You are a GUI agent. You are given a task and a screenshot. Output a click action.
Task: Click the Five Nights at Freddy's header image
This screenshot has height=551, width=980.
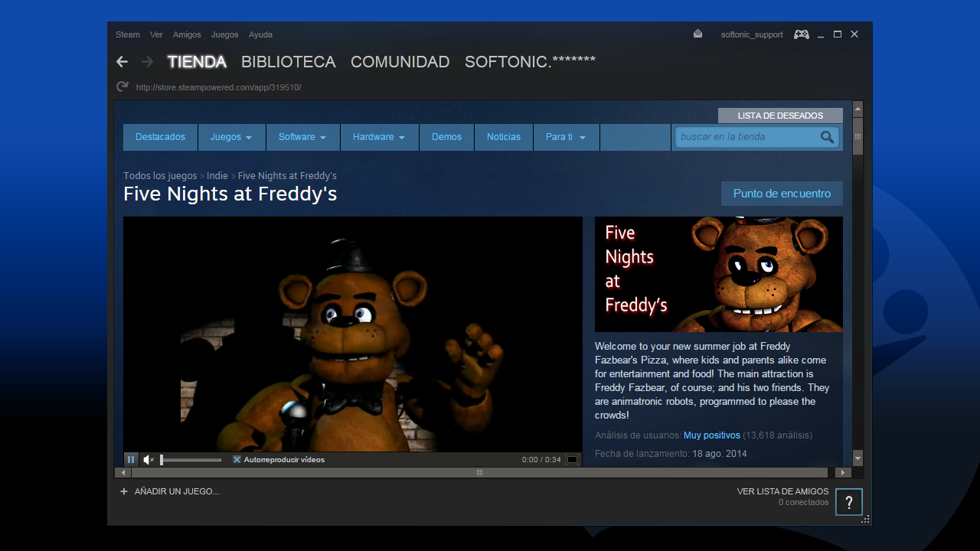pyautogui.click(x=719, y=274)
